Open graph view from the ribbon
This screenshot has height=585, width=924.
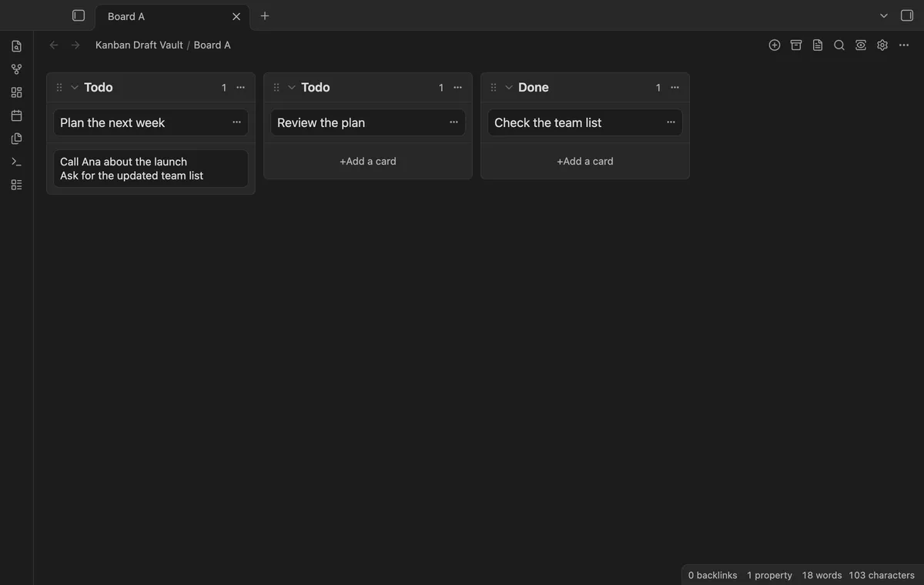click(16, 69)
